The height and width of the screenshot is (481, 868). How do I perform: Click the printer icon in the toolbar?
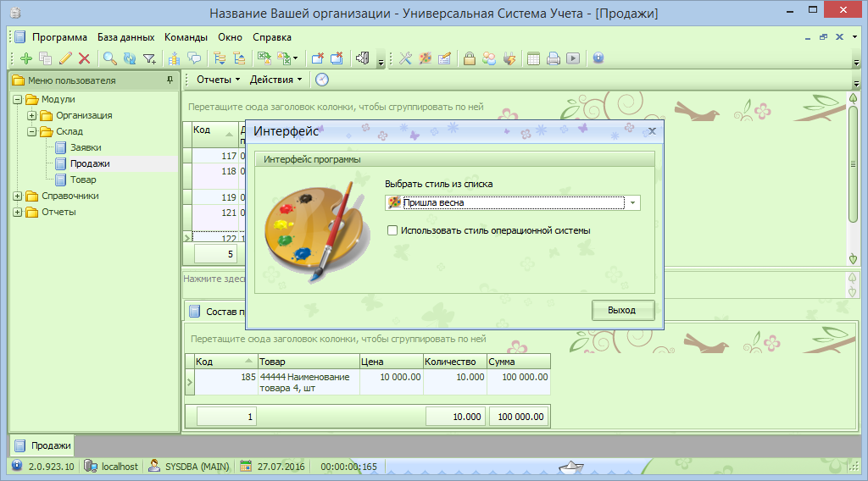tap(554, 58)
